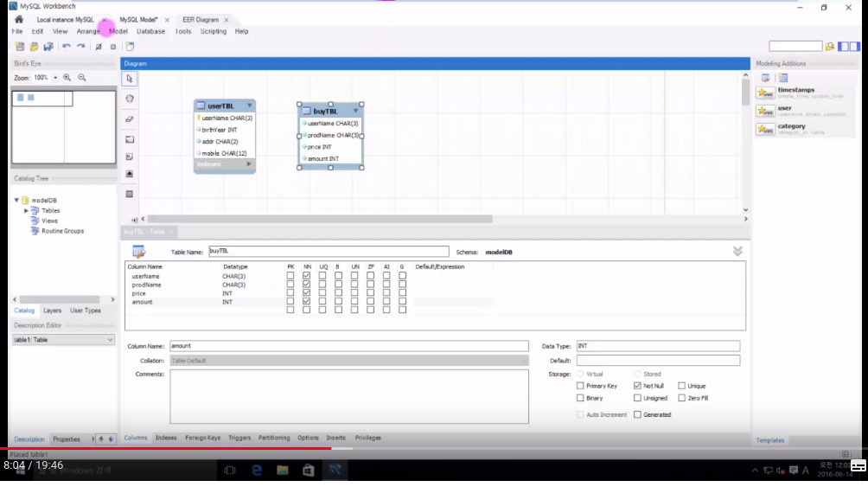868x487 pixels.
Task: Collapse userTBL table arrow in diagram
Action: click(x=250, y=106)
